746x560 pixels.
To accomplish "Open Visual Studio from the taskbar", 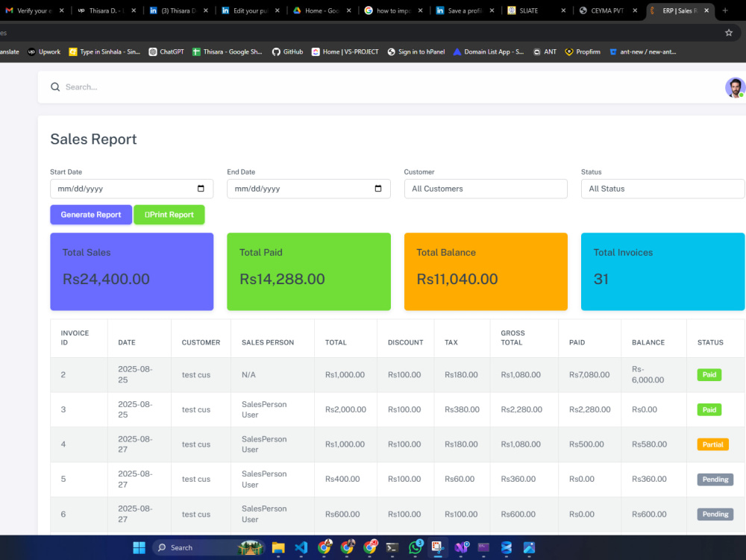I will [461, 547].
